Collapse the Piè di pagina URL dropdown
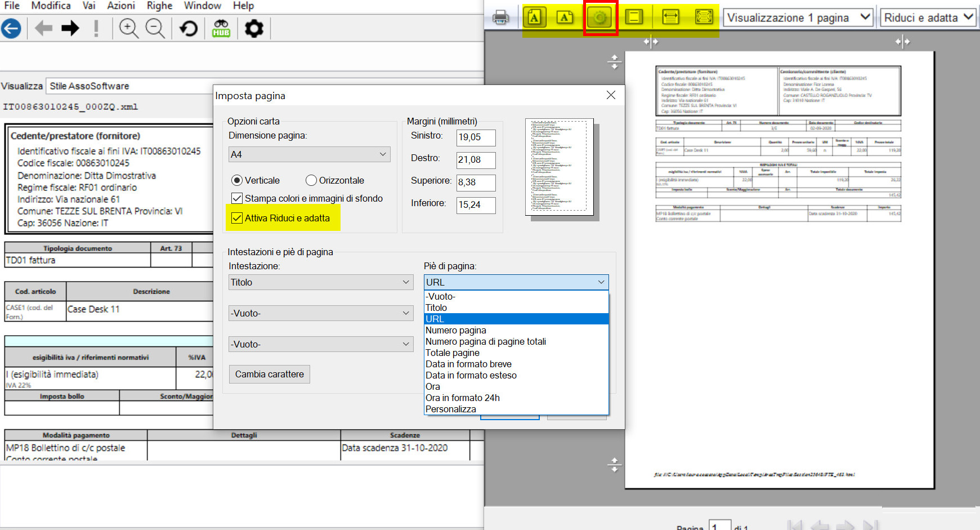Viewport: 980px width, 530px height. [x=516, y=282]
